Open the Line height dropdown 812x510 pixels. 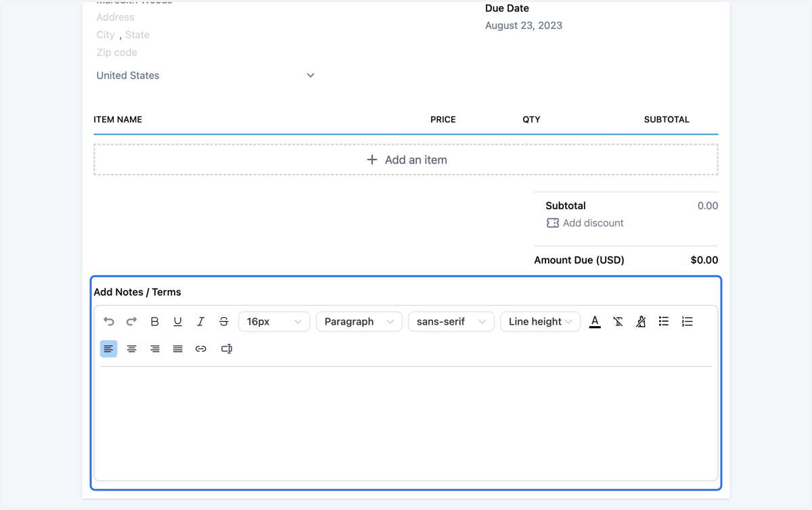(540, 321)
